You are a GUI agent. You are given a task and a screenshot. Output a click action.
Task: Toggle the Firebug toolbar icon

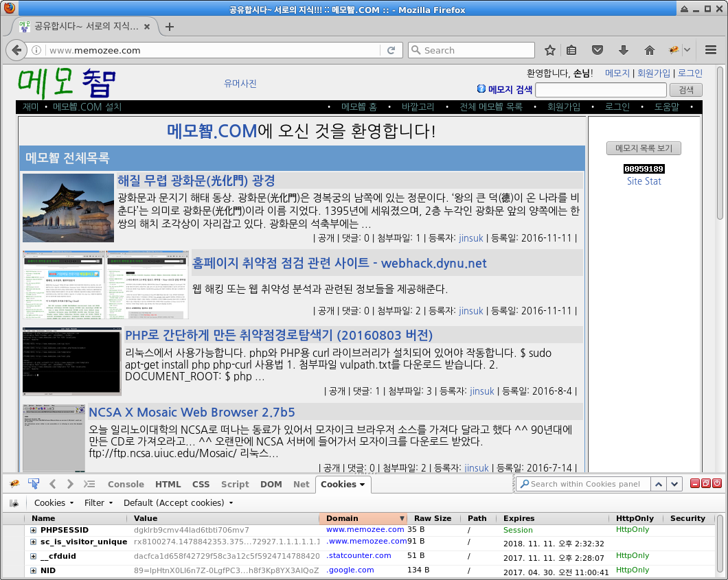pyautogui.click(x=674, y=50)
